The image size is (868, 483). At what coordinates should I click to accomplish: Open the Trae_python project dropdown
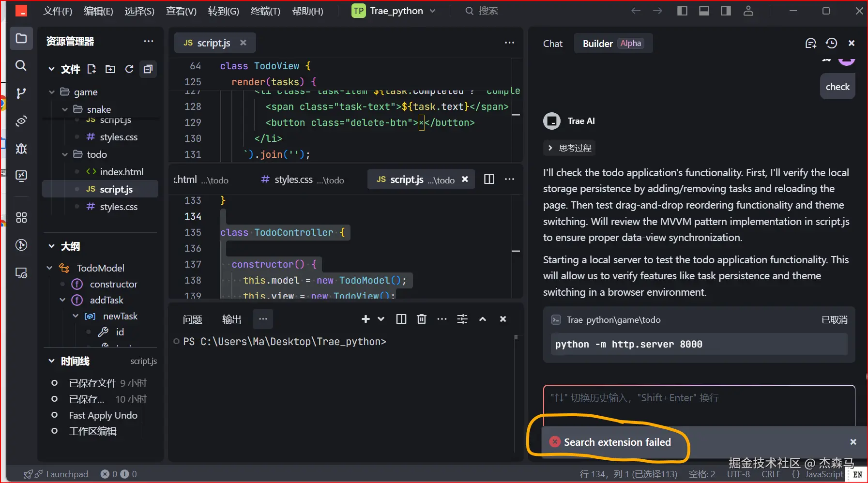pyautogui.click(x=394, y=11)
